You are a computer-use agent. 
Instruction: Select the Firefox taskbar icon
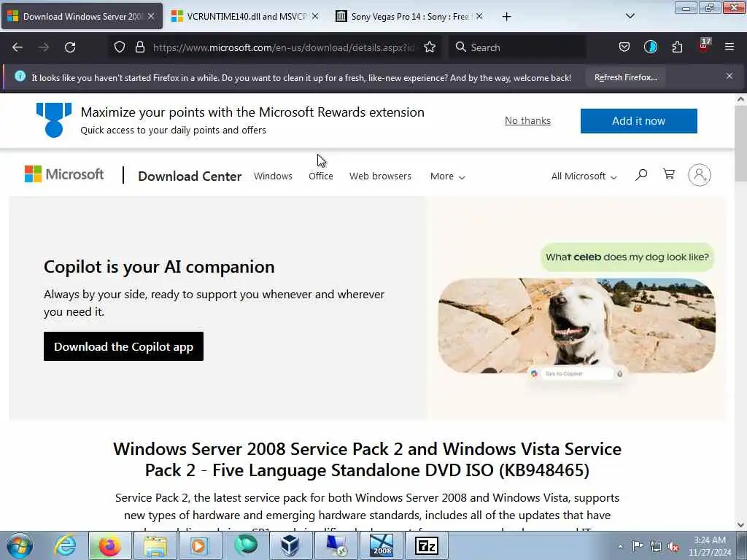pos(109,545)
